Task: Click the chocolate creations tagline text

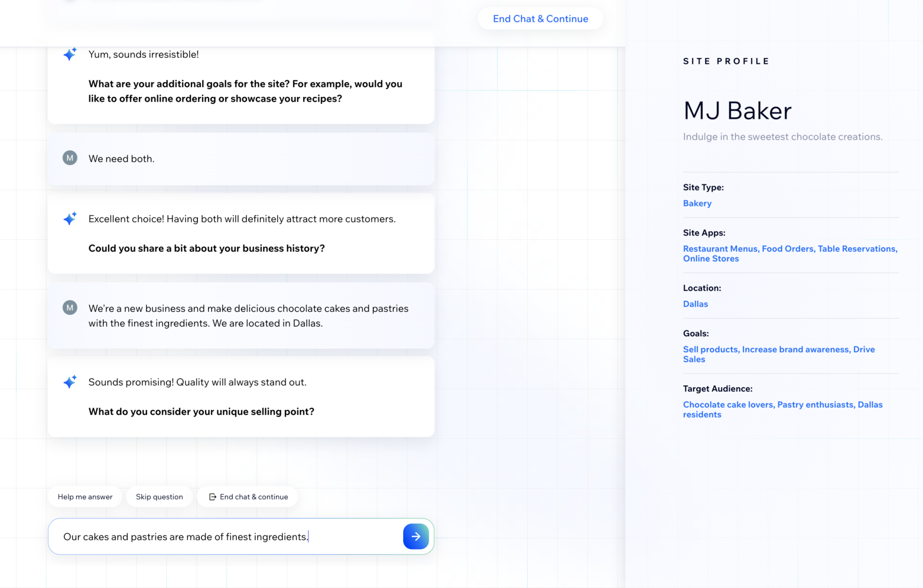Action: point(782,137)
